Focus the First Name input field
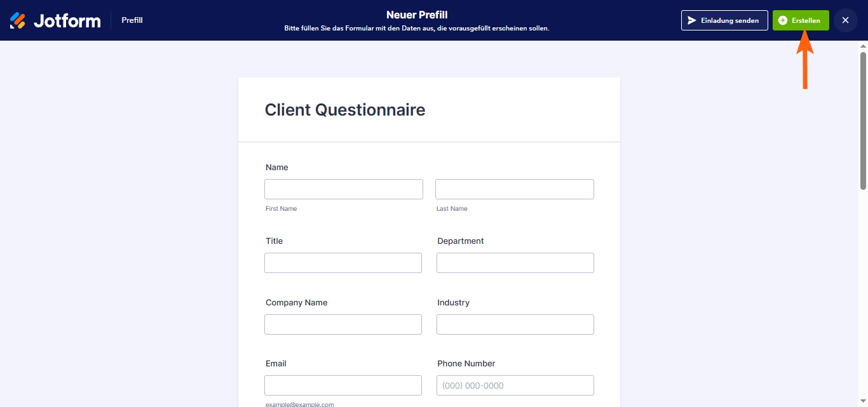868x407 pixels. click(344, 189)
